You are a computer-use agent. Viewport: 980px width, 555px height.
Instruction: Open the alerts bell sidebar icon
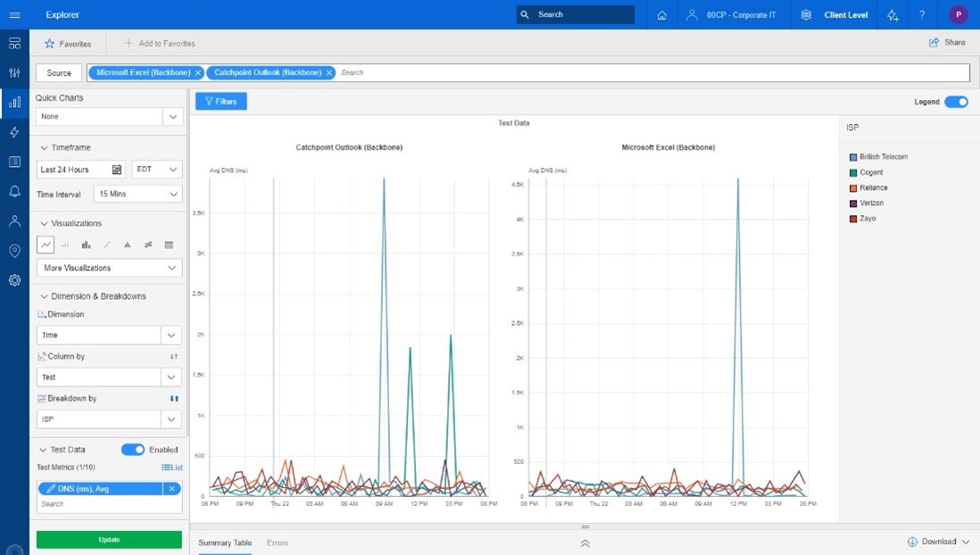[x=14, y=191]
